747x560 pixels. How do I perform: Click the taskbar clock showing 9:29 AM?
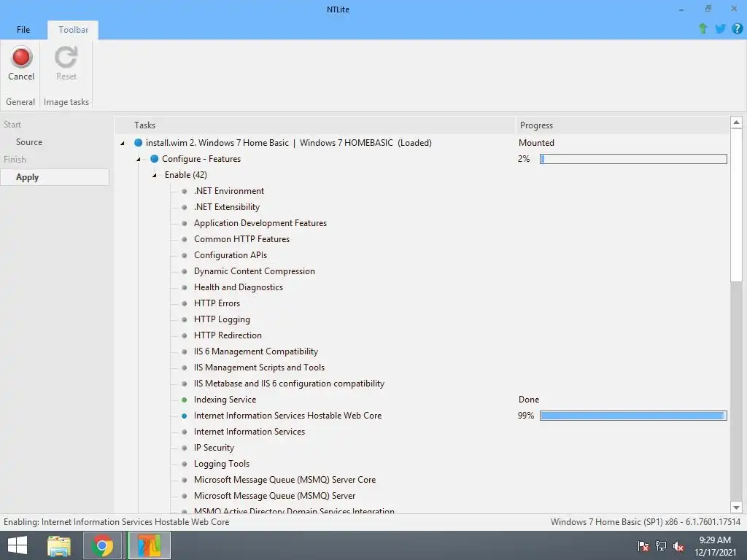[715, 546]
